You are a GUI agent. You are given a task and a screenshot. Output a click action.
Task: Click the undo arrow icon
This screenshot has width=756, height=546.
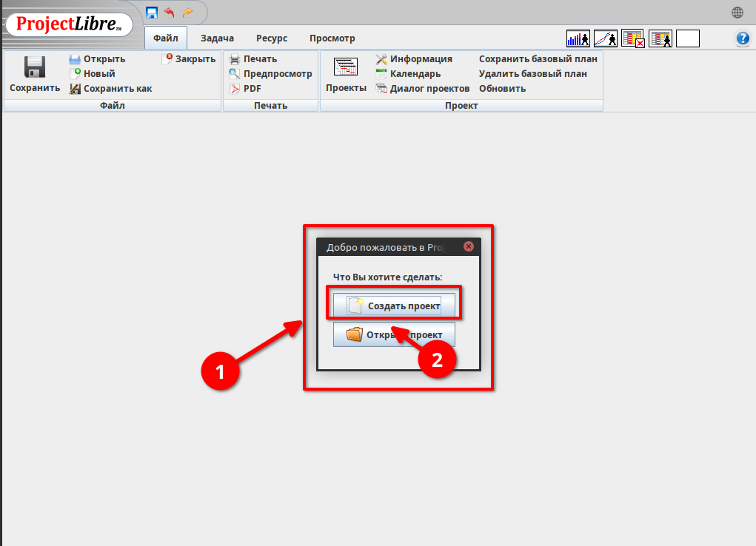170,12
